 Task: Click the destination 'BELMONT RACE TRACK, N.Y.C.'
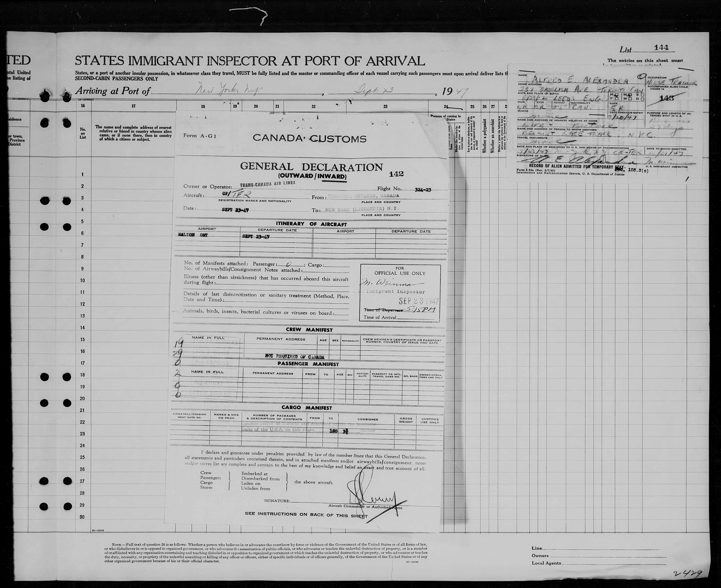tap(588, 134)
